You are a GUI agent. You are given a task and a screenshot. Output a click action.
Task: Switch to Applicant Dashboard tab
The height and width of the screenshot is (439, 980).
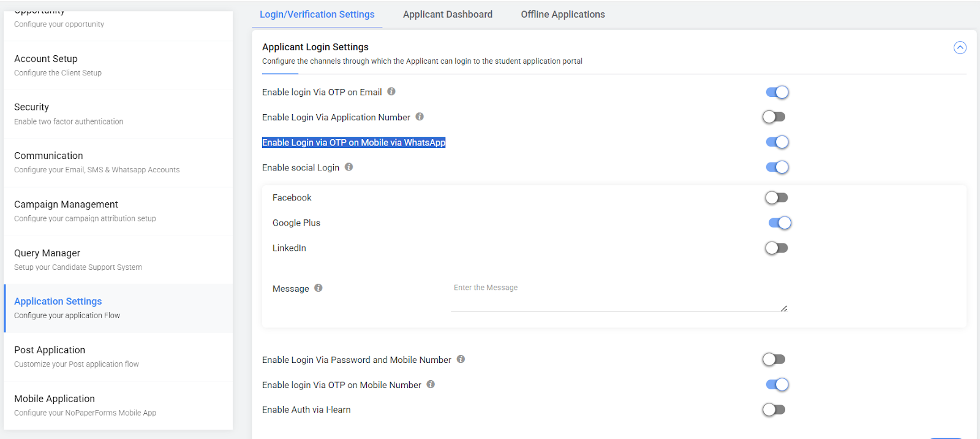pos(447,14)
